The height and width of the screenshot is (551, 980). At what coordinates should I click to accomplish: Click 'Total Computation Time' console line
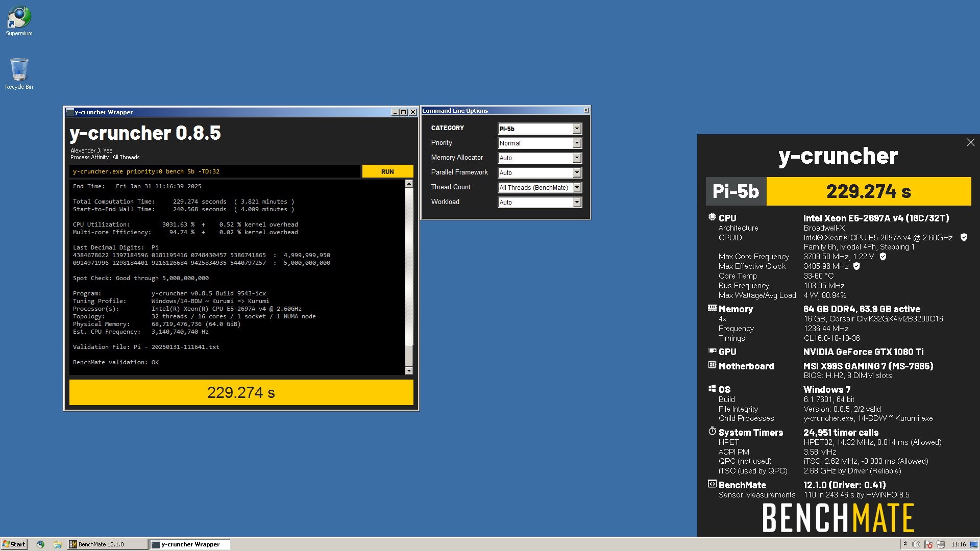[183, 202]
